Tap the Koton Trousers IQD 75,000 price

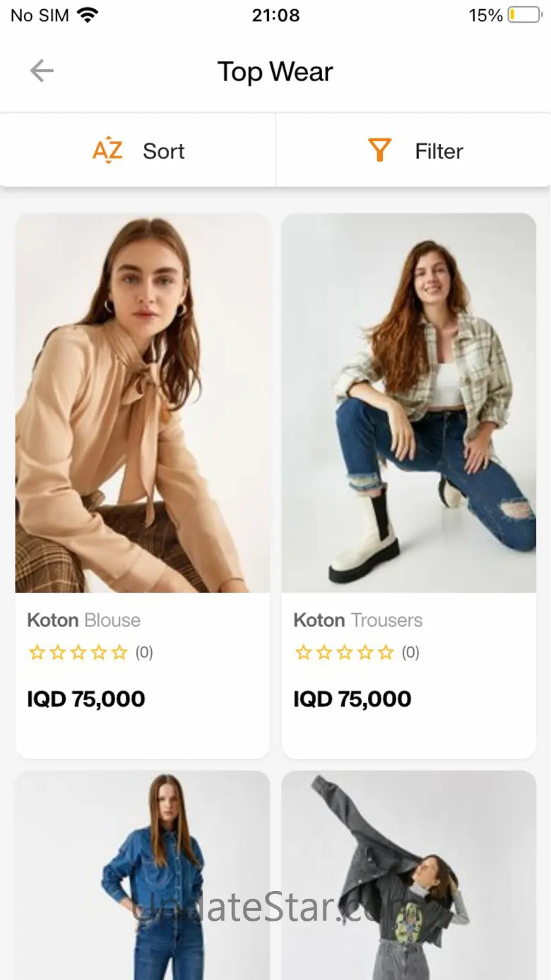[x=352, y=699]
